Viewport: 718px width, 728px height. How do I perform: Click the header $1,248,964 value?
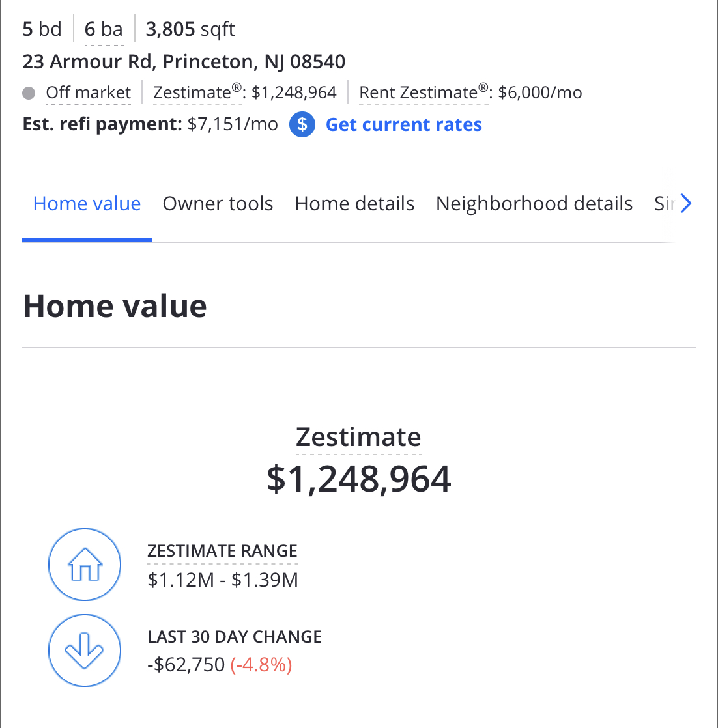pyautogui.click(x=293, y=93)
